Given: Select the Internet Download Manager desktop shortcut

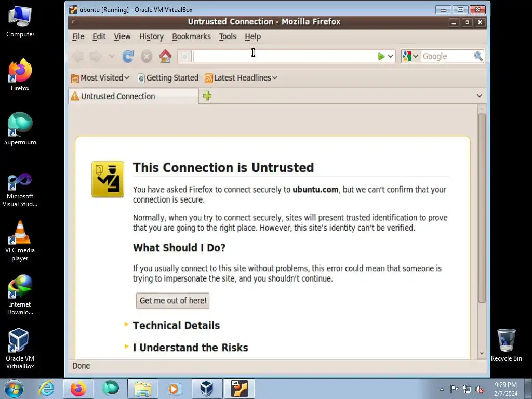Looking at the screenshot, I should (x=20, y=295).
